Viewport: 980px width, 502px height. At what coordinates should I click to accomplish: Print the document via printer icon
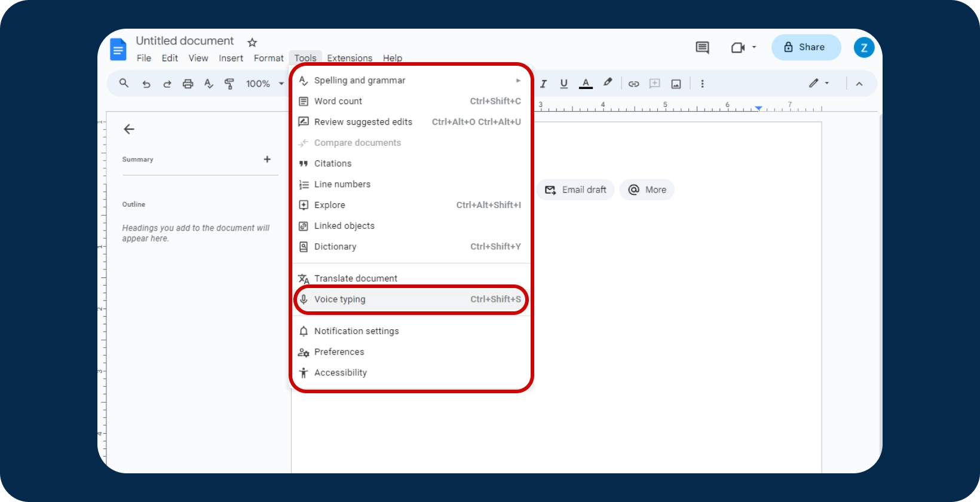point(188,84)
